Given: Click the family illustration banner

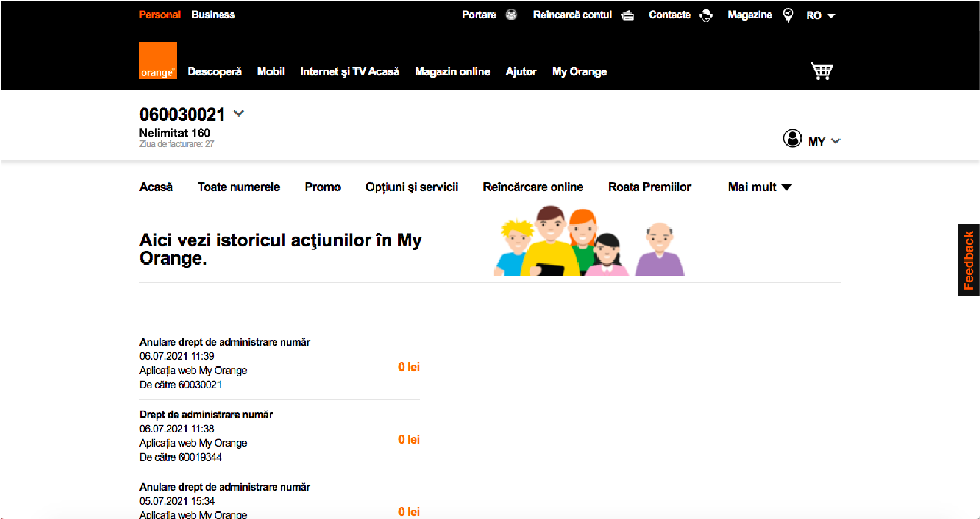Looking at the screenshot, I should [x=589, y=242].
